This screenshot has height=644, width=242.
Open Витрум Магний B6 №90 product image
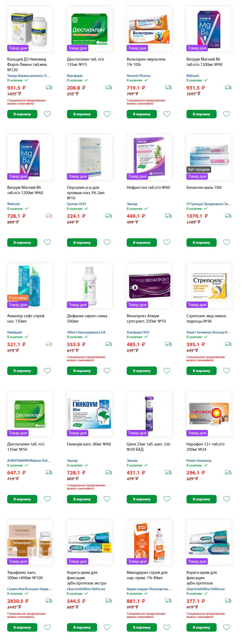[x=209, y=29]
